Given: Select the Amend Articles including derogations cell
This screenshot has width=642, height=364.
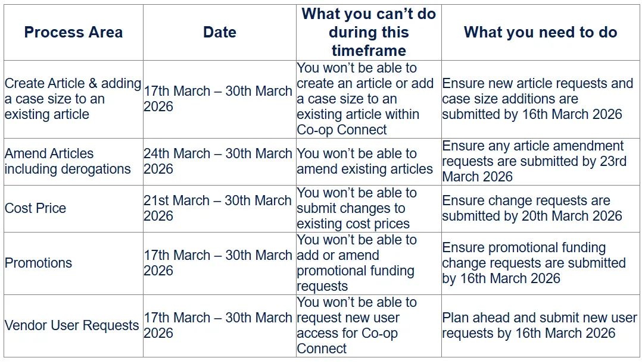Looking at the screenshot, I should [x=74, y=162].
